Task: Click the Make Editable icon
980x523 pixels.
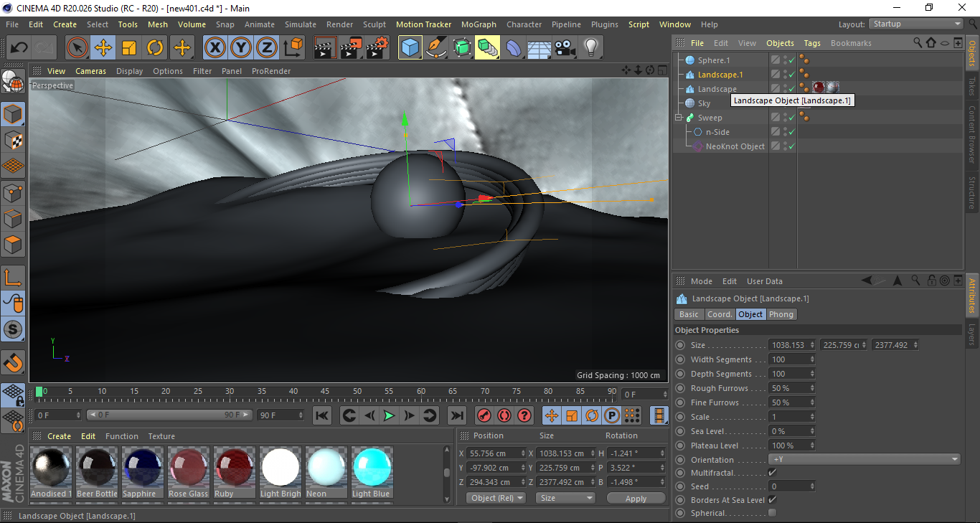Action: (x=14, y=82)
